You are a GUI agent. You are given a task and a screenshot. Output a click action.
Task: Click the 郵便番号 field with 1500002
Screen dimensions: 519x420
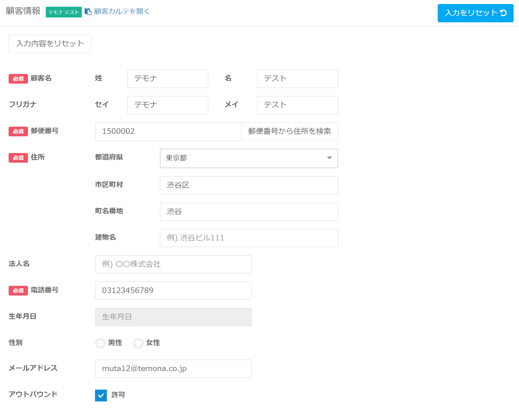(x=168, y=131)
